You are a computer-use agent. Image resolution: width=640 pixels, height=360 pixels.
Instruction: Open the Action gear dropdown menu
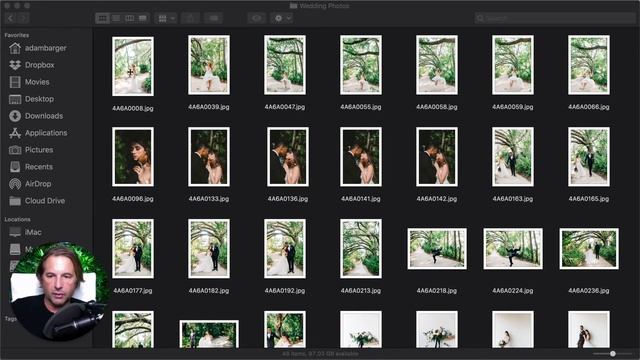point(282,18)
